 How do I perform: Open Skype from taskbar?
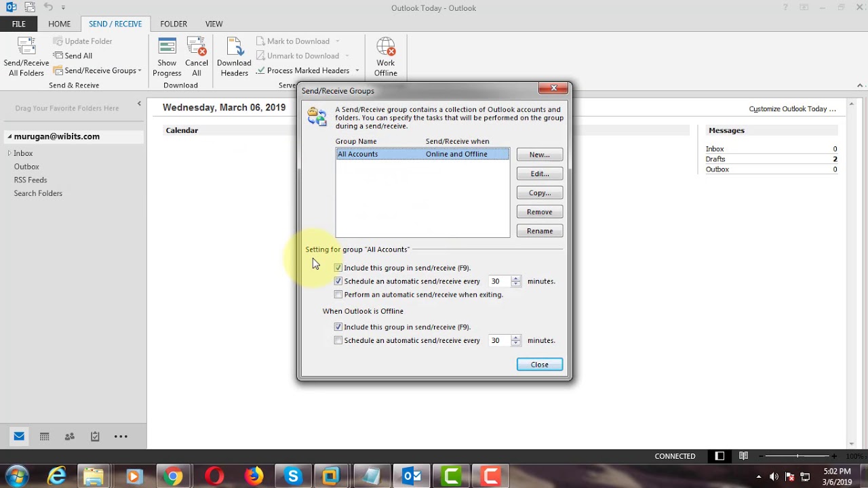293,476
